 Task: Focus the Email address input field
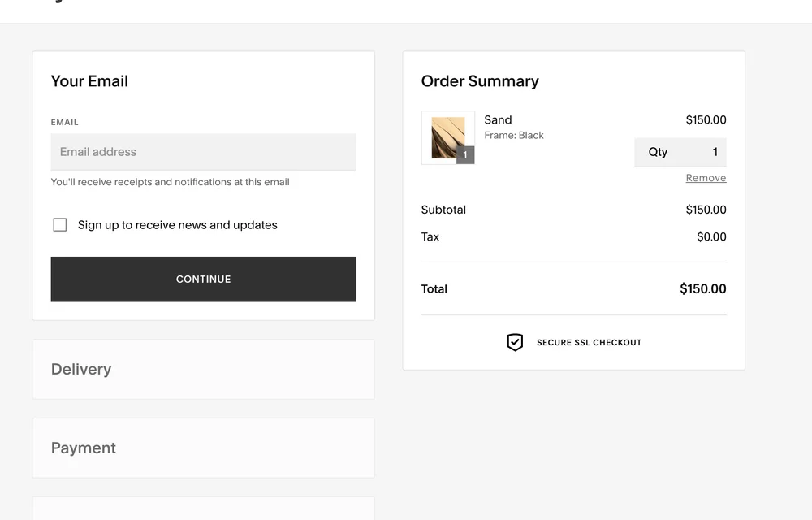click(x=204, y=152)
